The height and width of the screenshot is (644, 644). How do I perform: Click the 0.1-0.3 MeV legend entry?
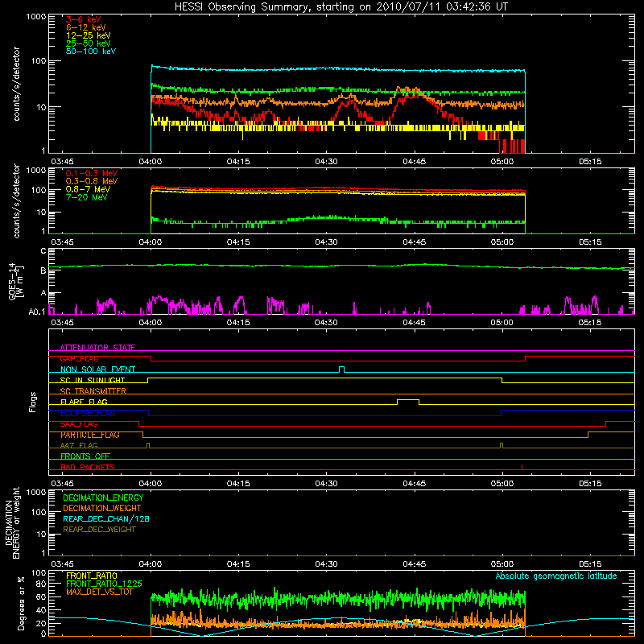click(x=92, y=173)
